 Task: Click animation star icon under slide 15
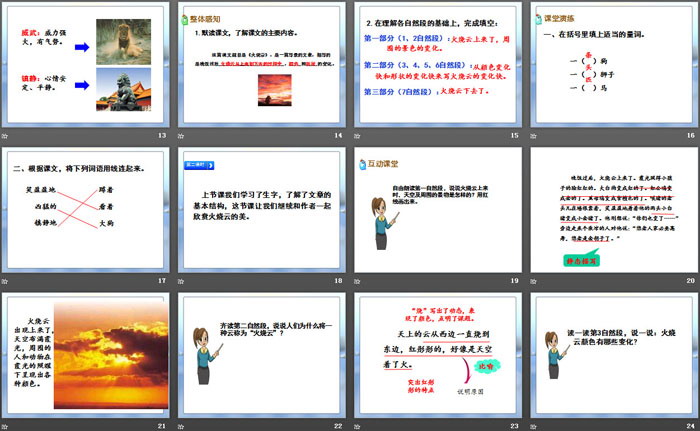tap(357, 136)
